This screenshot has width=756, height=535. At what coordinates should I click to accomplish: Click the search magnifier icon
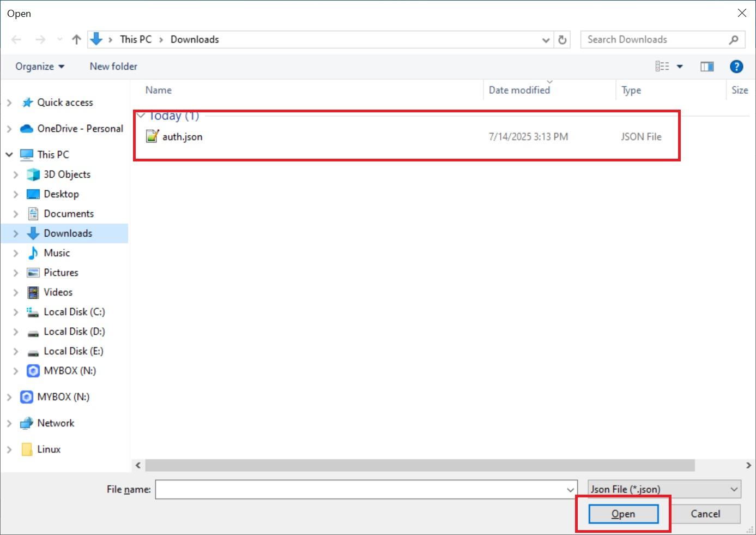point(734,40)
